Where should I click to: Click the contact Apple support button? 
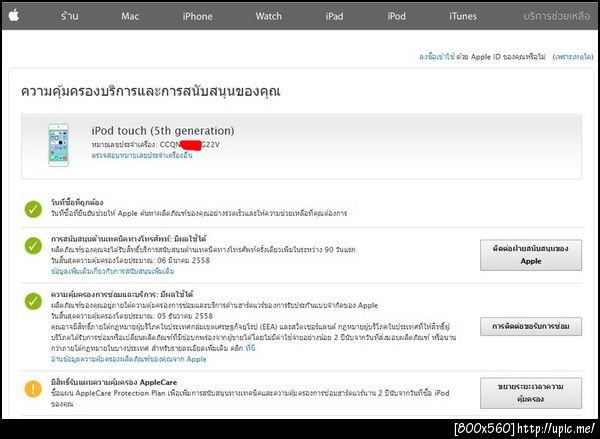click(531, 255)
